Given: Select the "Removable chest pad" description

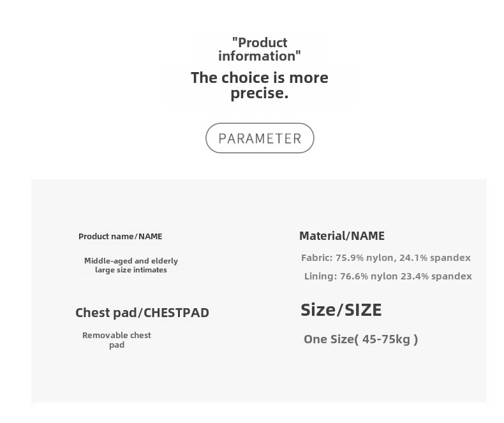Looking at the screenshot, I should click(x=117, y=340).
